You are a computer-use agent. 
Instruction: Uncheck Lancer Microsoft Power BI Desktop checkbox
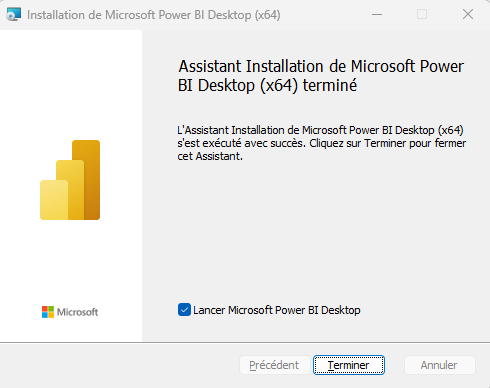click(184, 310)
